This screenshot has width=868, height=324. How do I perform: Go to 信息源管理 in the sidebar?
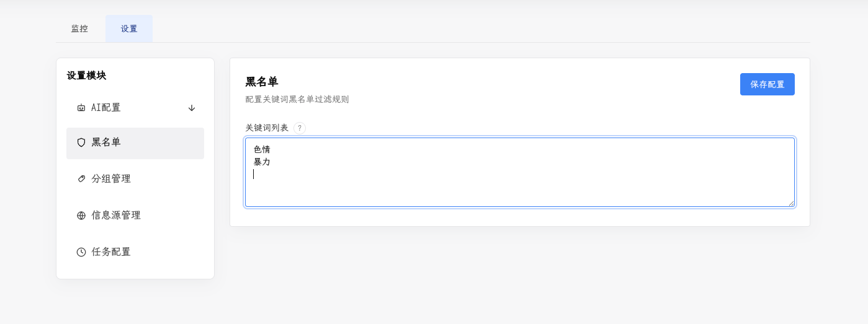(135, 216)
